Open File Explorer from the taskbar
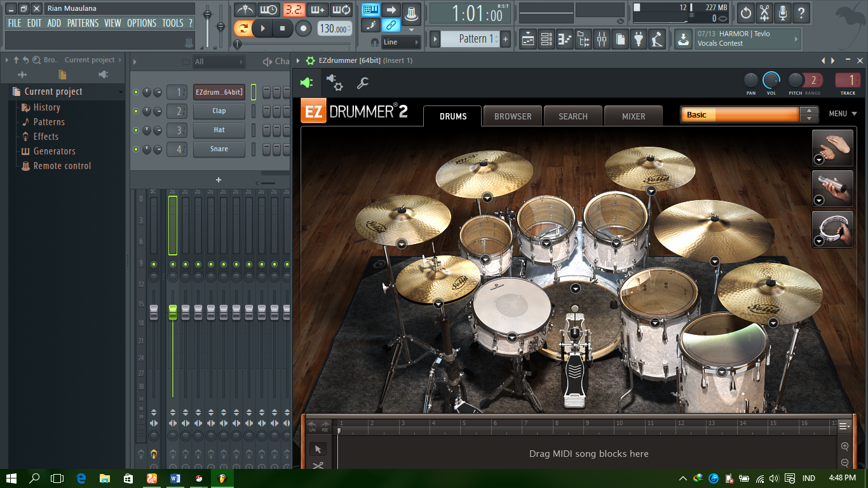 [x=104, y=478]
